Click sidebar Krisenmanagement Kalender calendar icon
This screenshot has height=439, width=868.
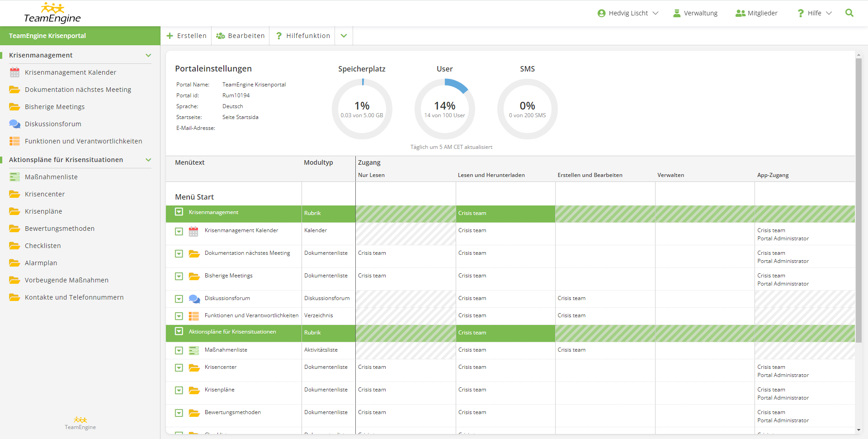tap(14, 72)
